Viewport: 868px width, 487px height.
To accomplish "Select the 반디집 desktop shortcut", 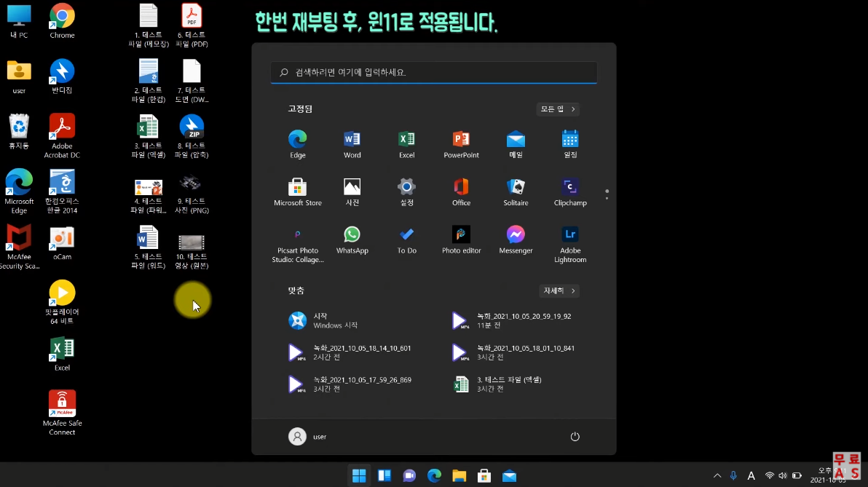I will (62, 77).
